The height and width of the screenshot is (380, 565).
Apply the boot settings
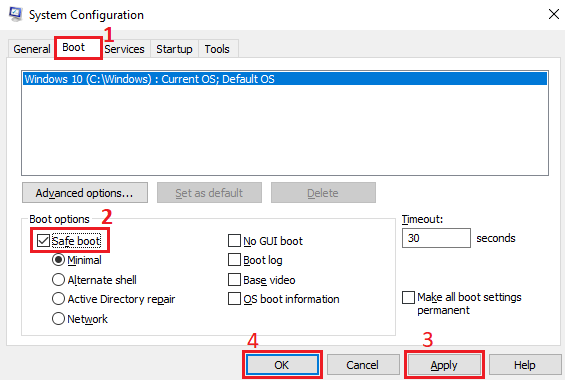pyautogui.click(x=444, y=365)
